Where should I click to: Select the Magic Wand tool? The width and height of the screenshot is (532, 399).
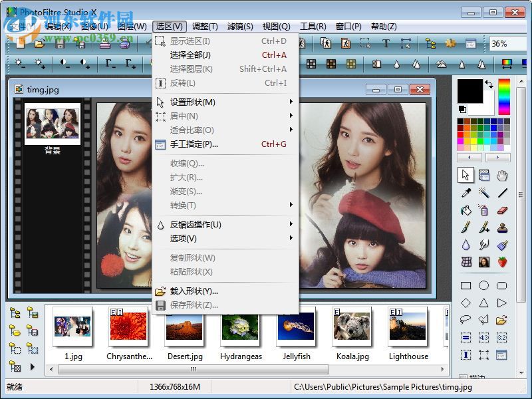tap(484, 193)
